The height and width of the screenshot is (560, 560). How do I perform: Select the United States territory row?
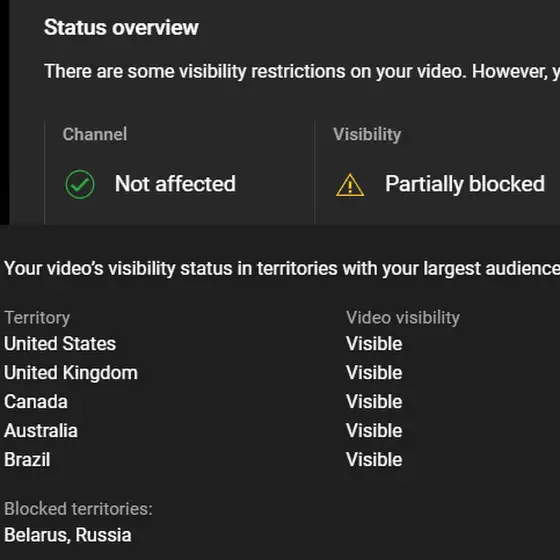click(280, 344)
